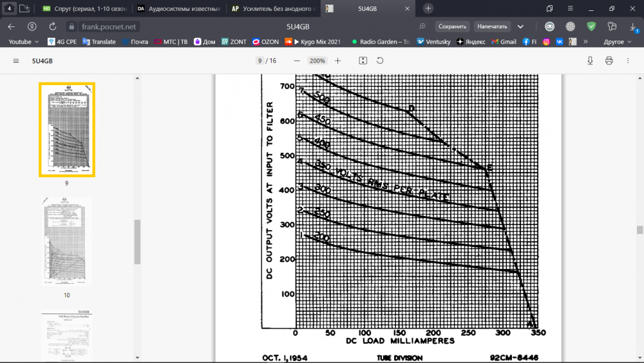
Task: Click the page number input field
Action: [x=260, y=61]
